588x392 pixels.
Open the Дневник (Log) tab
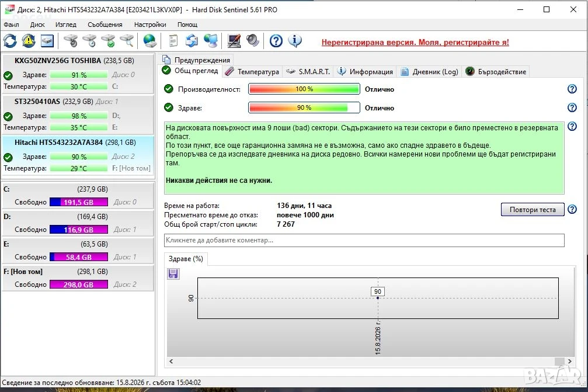429,72
